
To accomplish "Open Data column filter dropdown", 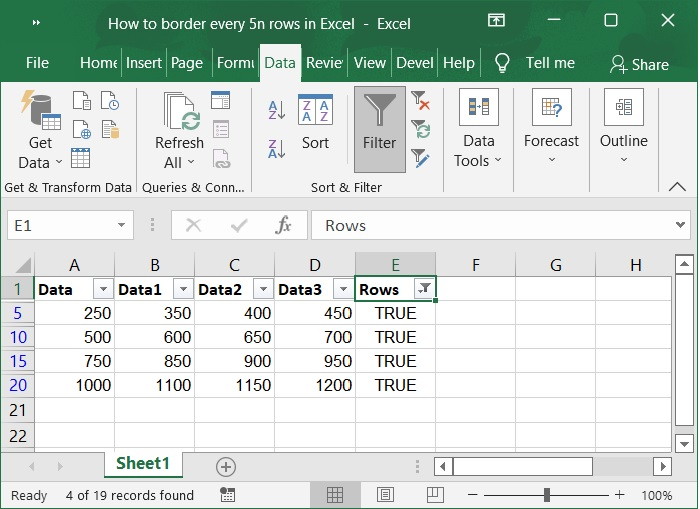I will [x=103, y=289].
